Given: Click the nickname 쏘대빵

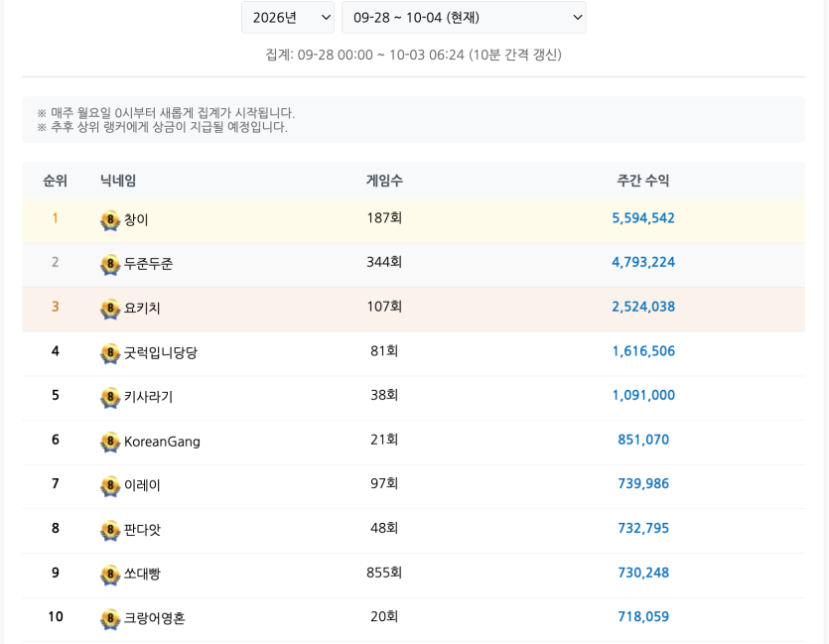Looking at the screenshot, I should 142,574.
